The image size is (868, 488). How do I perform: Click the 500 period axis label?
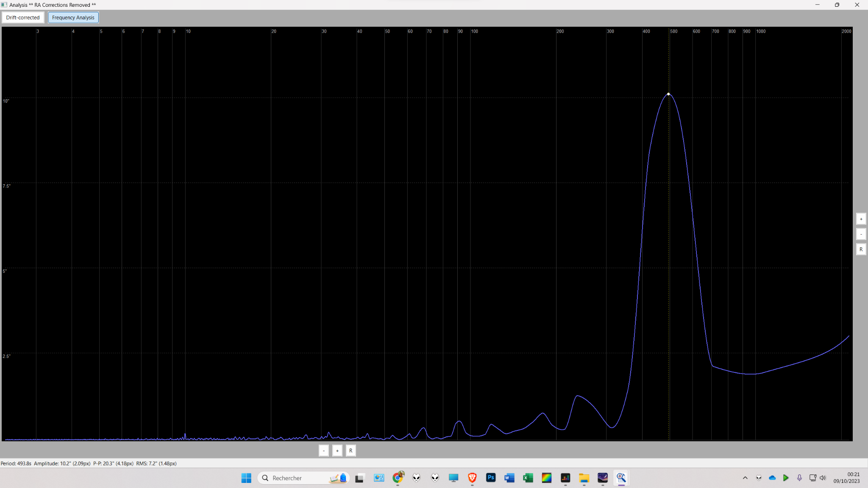673,31
